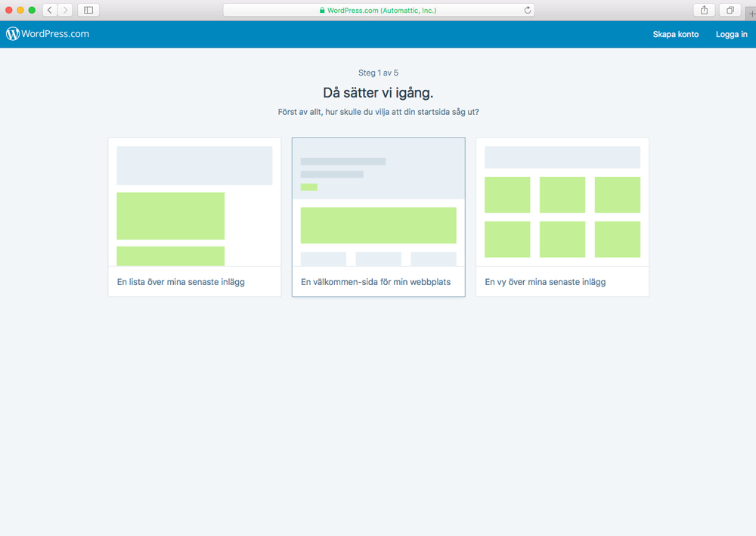Choose 'En vy över mina senaste inlägg'
756x536 pixels.
coord(545,282)
